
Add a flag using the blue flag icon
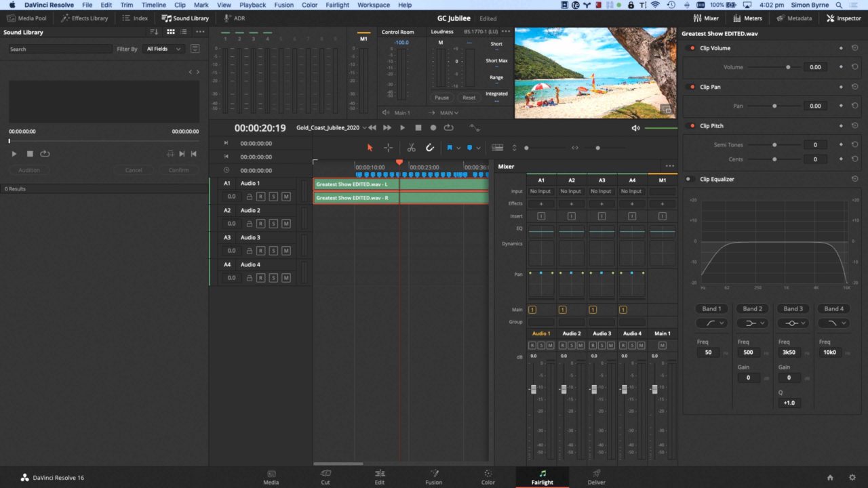(450, 147)
